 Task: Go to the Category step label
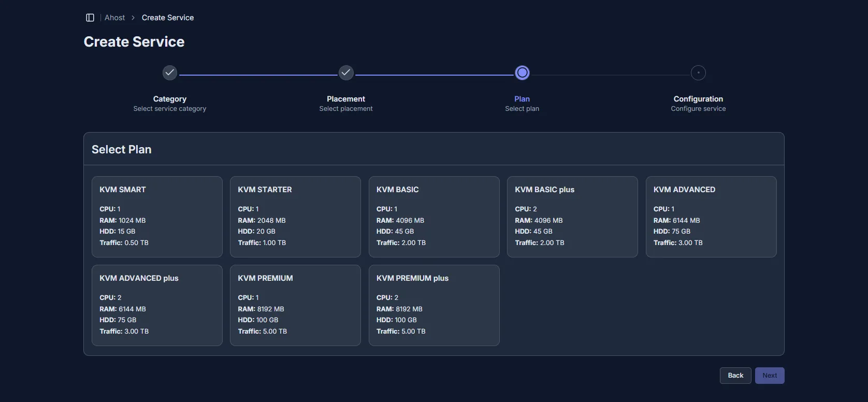pos(170,99)
